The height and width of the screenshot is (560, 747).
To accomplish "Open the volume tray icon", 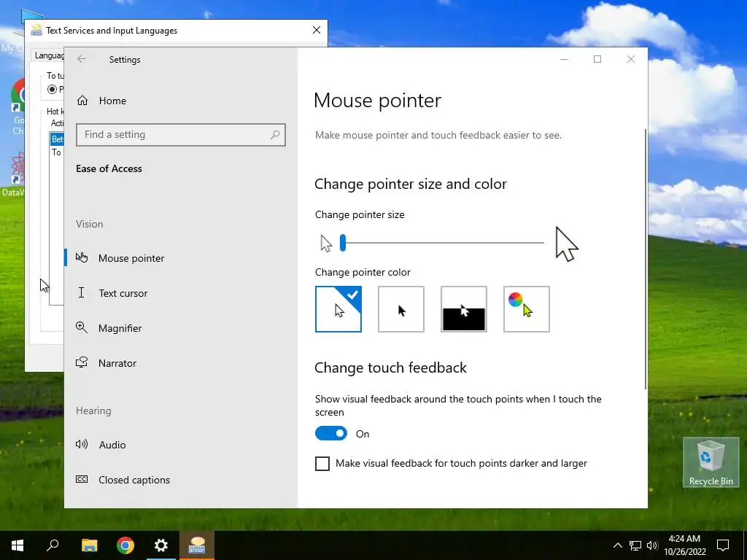I will (652, 545).
